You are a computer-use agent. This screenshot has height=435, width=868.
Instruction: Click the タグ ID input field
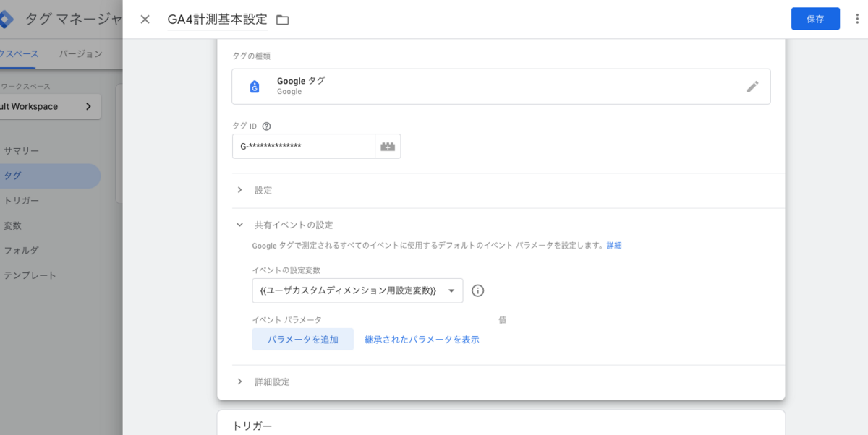304,147
